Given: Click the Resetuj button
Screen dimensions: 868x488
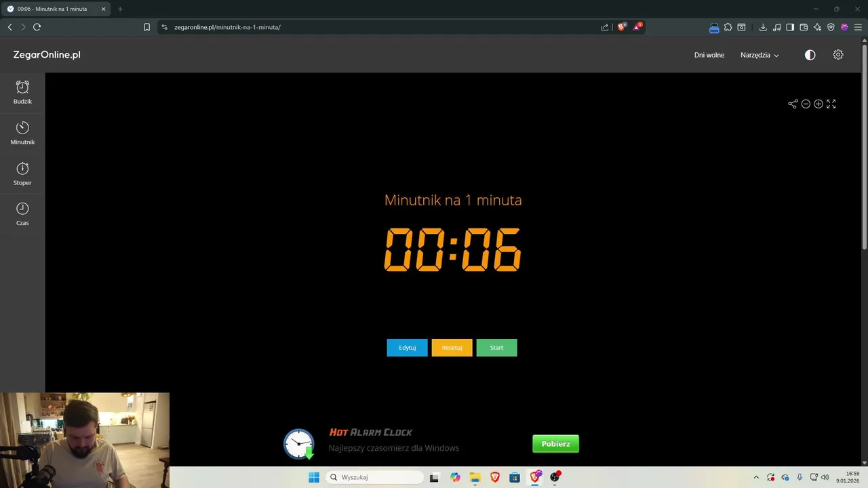Looking at the screenshot, I should tap(452, 348).
